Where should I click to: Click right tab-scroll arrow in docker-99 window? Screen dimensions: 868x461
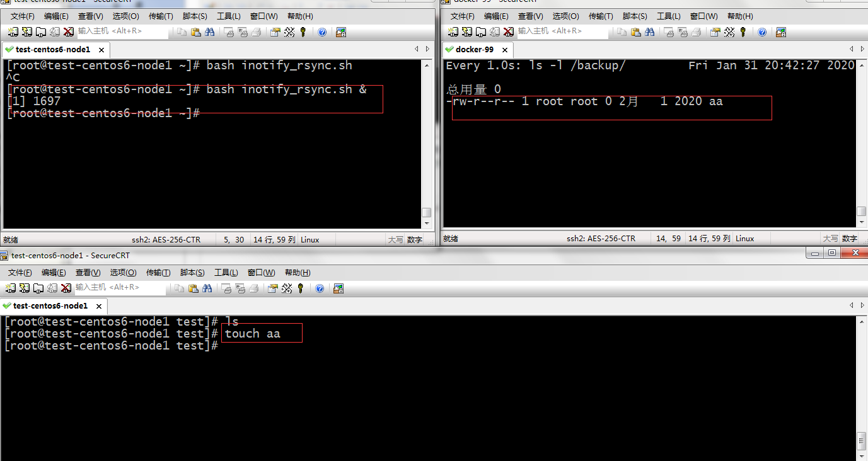tap(862, 49)
